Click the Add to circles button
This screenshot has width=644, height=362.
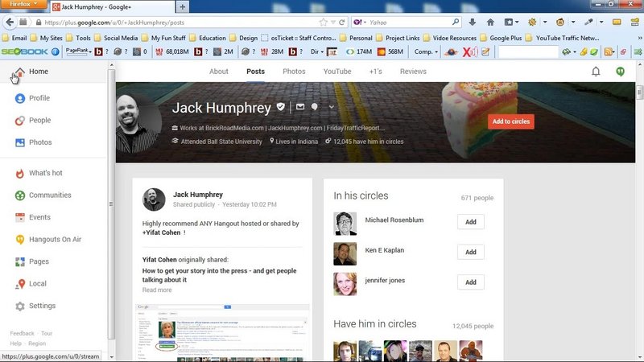(511, 121)
